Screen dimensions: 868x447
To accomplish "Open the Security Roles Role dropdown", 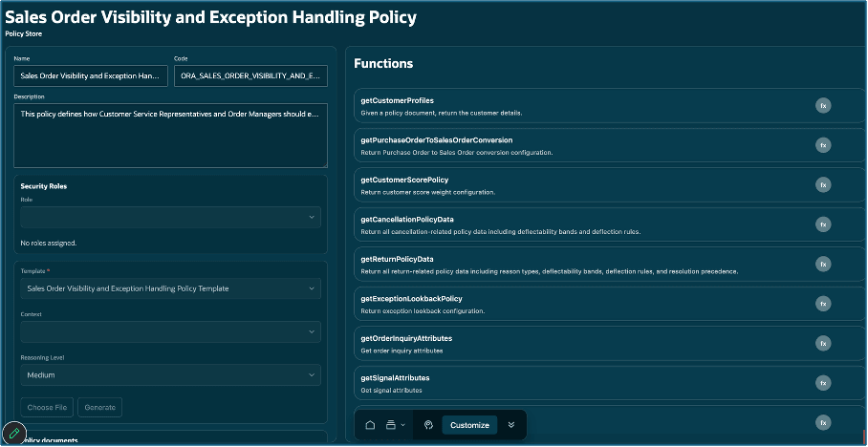I will (170, 218).
